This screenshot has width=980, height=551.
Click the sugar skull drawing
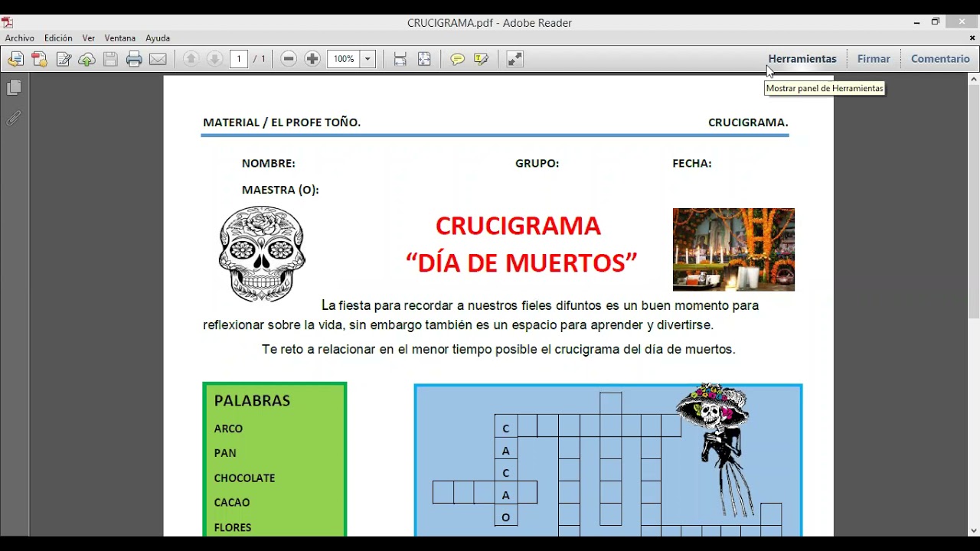click(x=262, y=254)
